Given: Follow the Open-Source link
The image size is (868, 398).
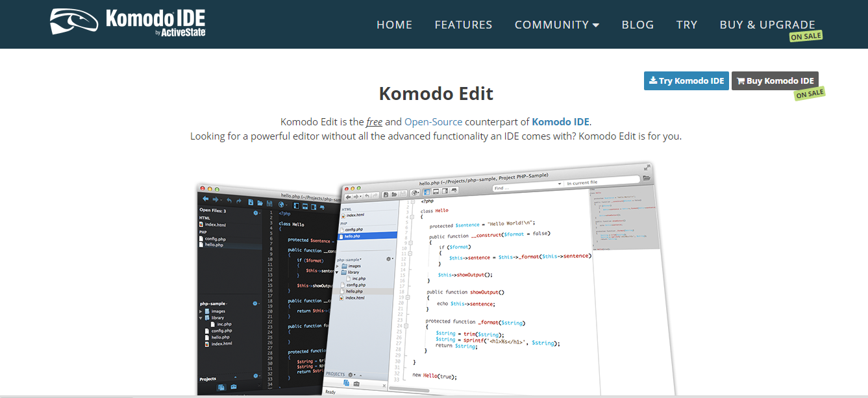Looking at the screenshot, I should coord(434,121).
